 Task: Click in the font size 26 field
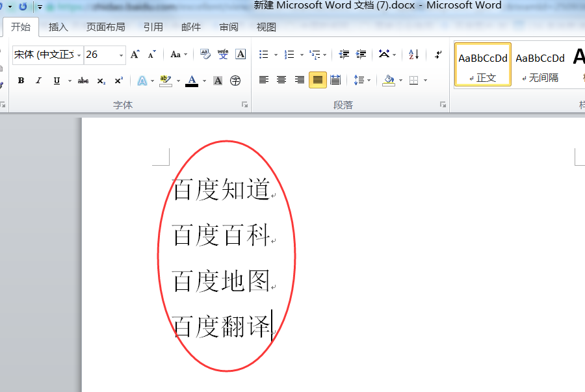pos(100,55)
